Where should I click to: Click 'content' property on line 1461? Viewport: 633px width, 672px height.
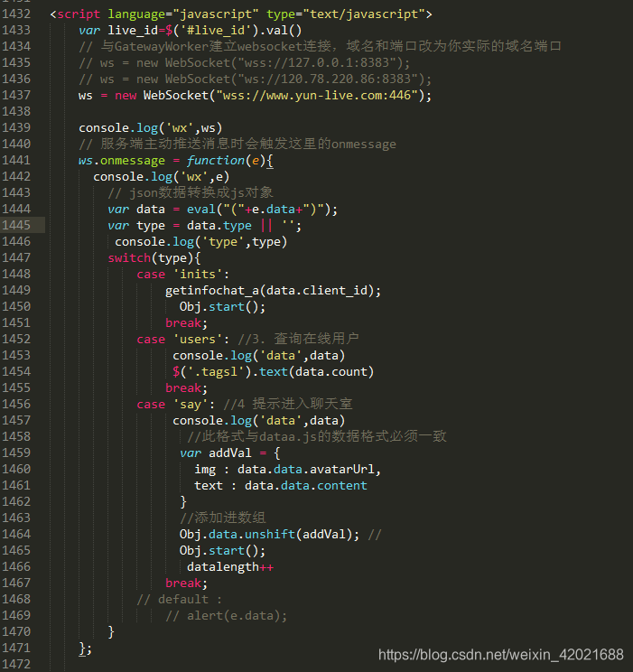coord(341,486)
